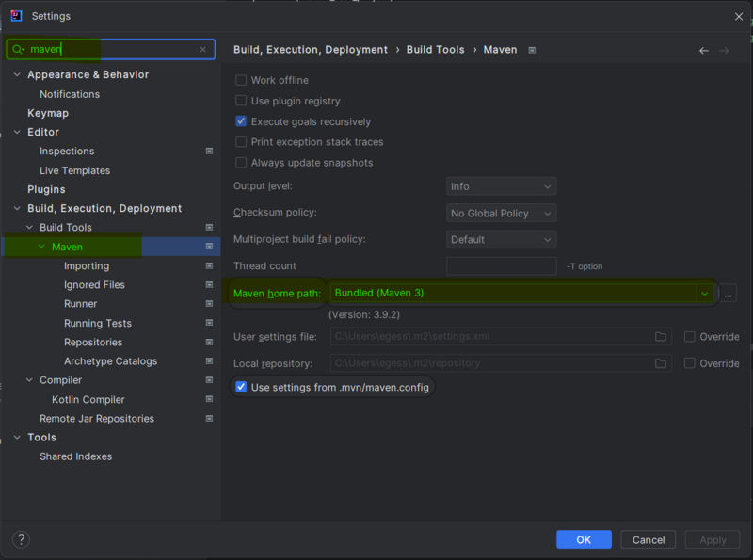Click the search magnifier icon

click(x=18, y=50)
